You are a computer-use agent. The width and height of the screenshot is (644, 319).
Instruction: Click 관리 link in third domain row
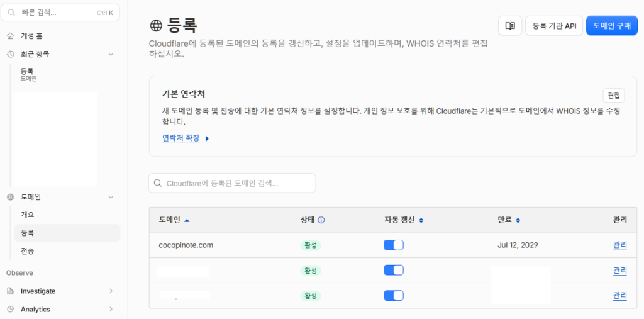pos(619,296)
